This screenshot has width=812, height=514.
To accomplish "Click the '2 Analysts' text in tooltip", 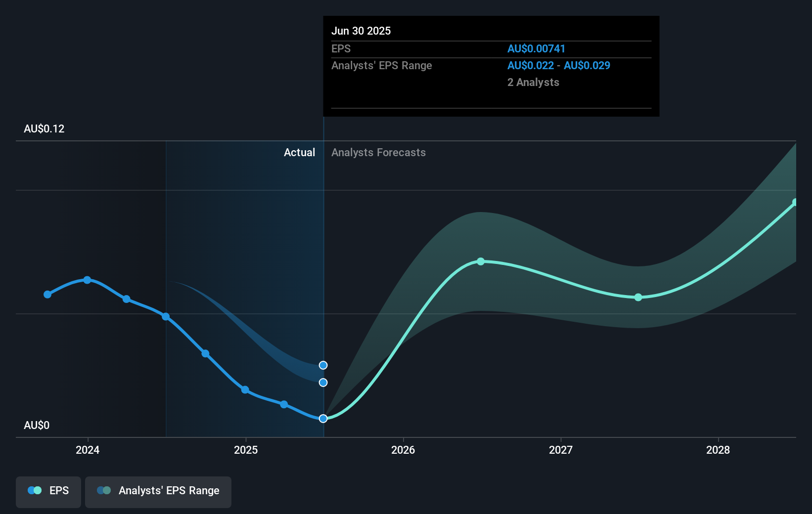I will tap(533, 83).
